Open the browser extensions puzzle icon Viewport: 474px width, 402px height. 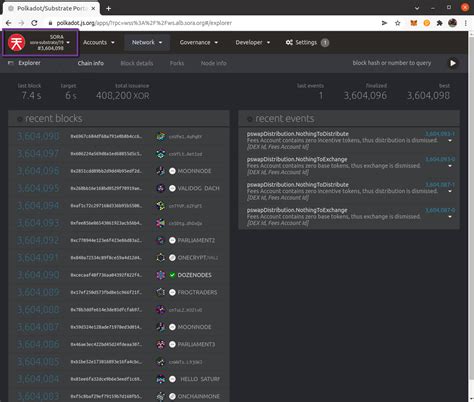pyautogui.click(x=440, y=23)
